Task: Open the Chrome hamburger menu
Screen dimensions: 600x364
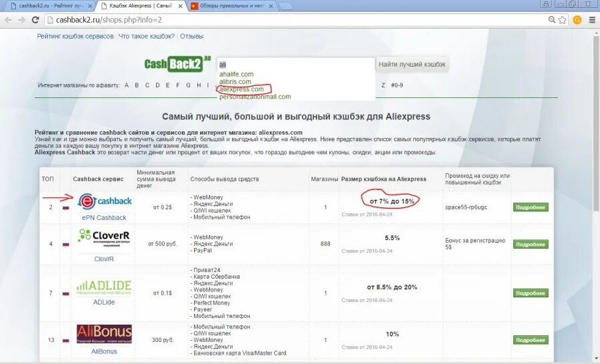Action: (592, 20)
